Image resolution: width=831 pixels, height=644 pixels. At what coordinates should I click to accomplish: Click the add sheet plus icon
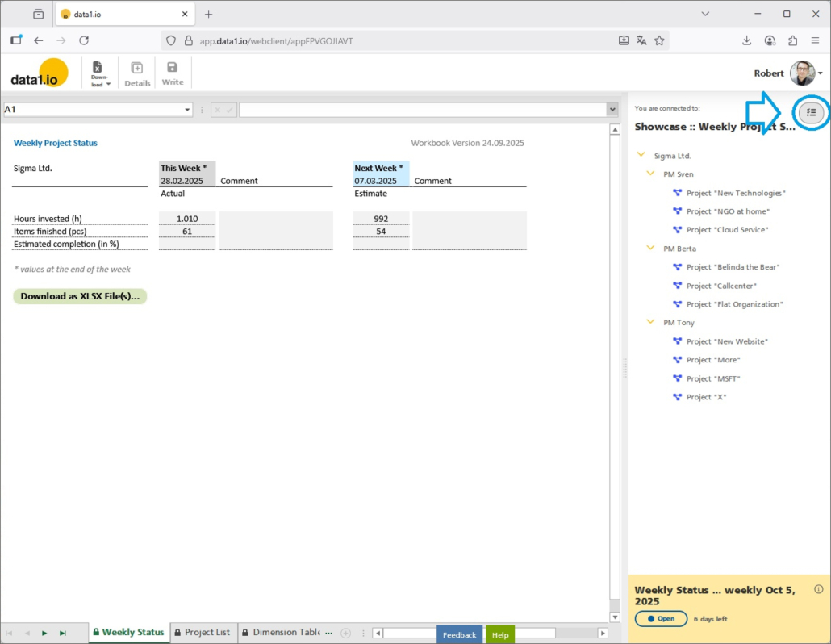click(345, 633)
